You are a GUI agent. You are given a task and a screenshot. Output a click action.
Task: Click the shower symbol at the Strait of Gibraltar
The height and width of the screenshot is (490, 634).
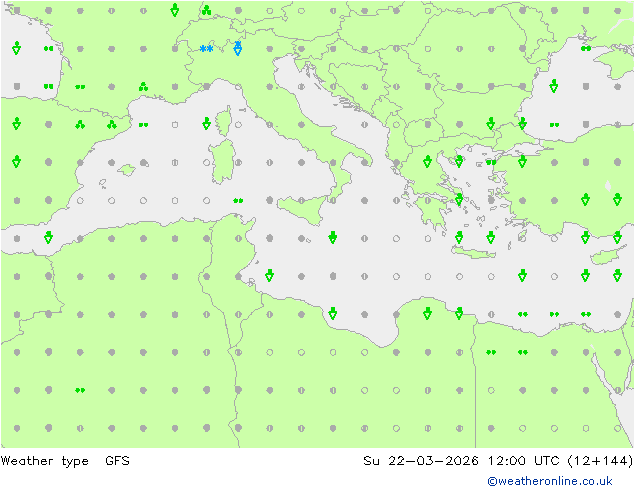(49, 237)
